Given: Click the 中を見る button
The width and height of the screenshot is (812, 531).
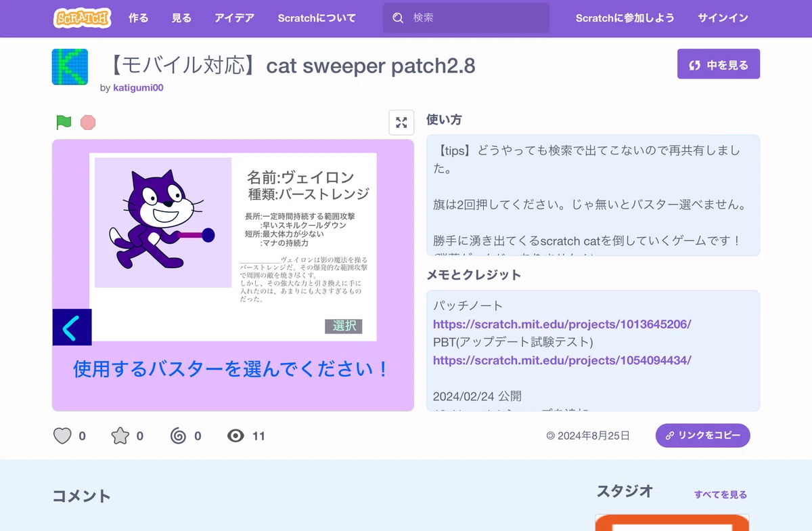Looking at the screenshot, I should pyautogui.click(x=719, y=64).
